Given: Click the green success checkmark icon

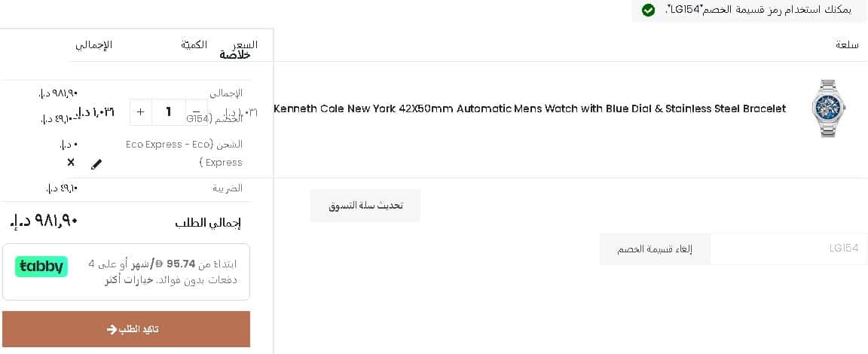Looking at the screenshot, I should 648,10.
